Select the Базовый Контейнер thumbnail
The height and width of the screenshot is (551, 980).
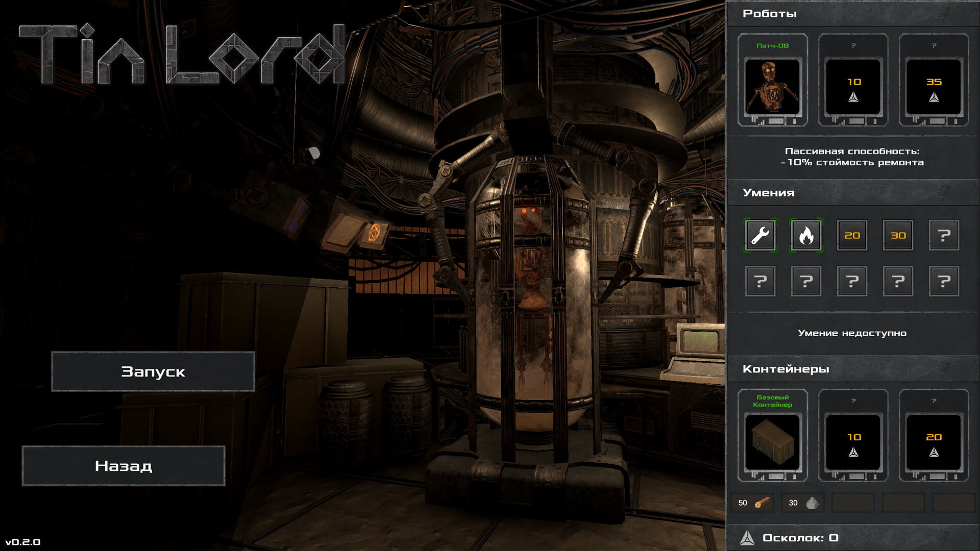coord(772,441)
